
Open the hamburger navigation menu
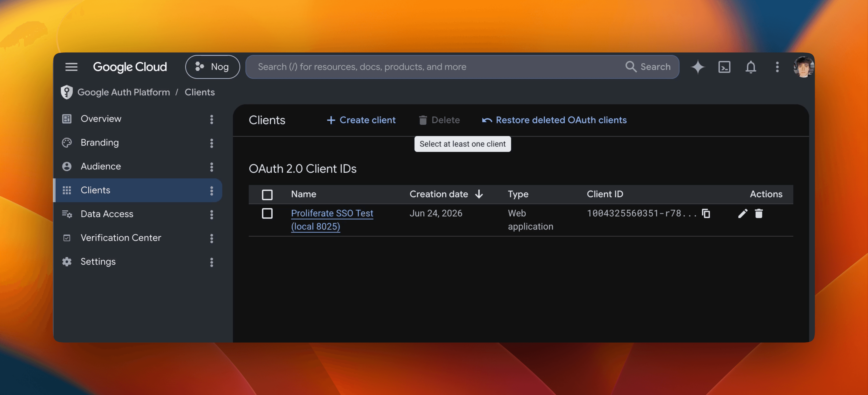(71, 67)
